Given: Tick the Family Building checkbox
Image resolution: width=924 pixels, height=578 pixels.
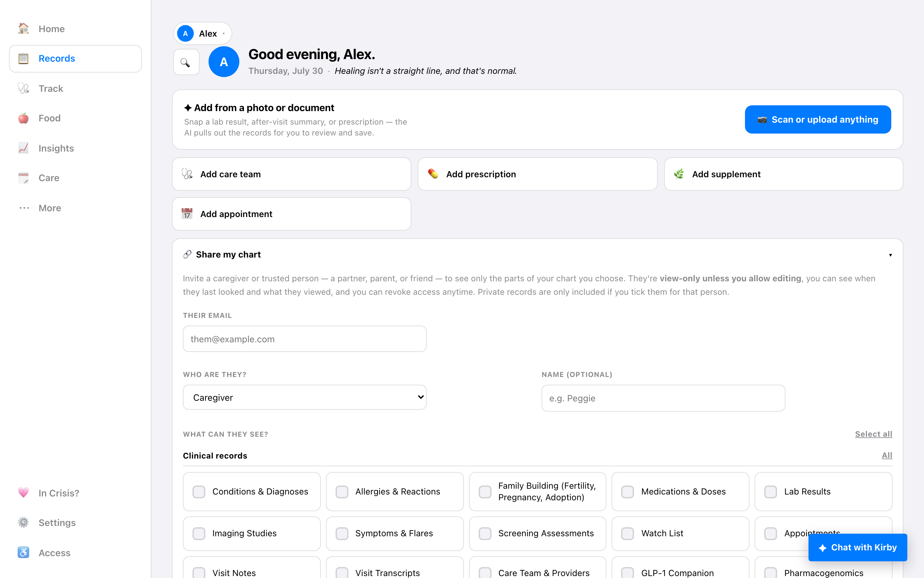Looking at the screenshot, I should click(485, 492).
